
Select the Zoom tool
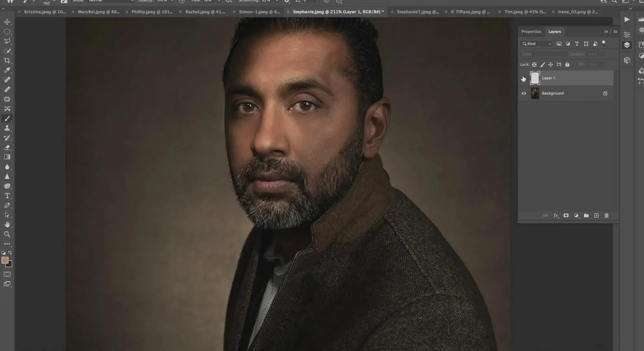click(x=7, y=234)
